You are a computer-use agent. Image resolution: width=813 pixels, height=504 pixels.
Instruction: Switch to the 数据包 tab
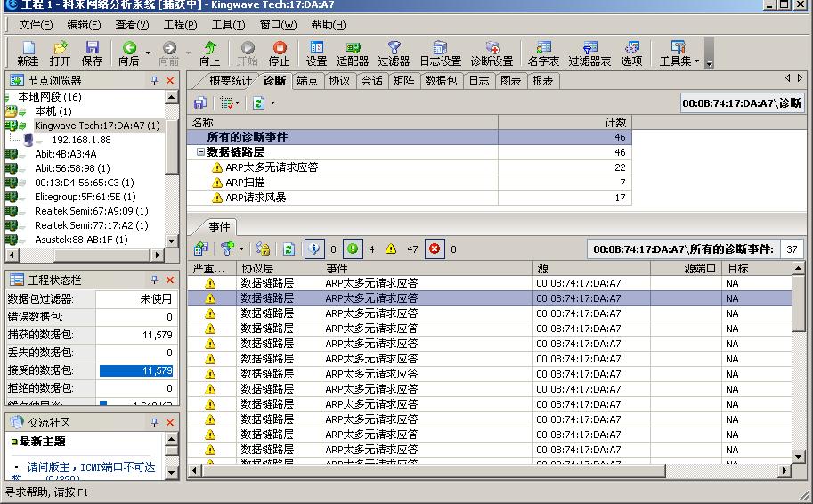coord(441,81)
